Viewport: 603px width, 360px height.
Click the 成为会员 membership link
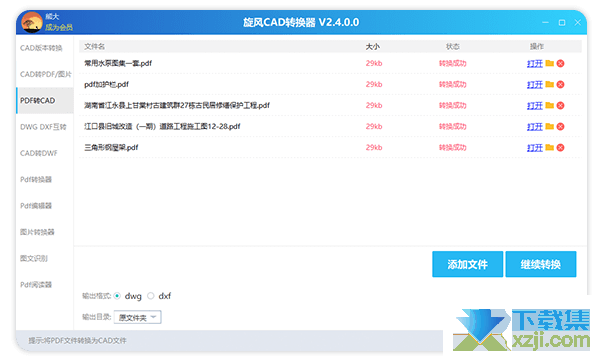pos(59,27)
